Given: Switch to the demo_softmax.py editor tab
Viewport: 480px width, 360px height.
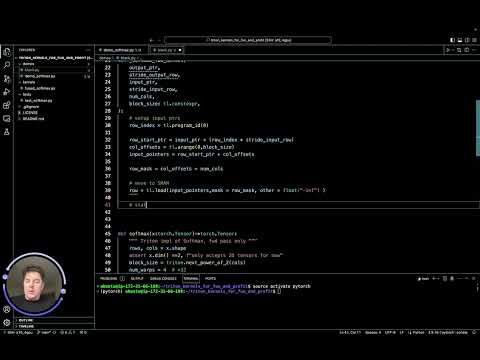Looking at the screenshot, I should click(x=122, y=50).
